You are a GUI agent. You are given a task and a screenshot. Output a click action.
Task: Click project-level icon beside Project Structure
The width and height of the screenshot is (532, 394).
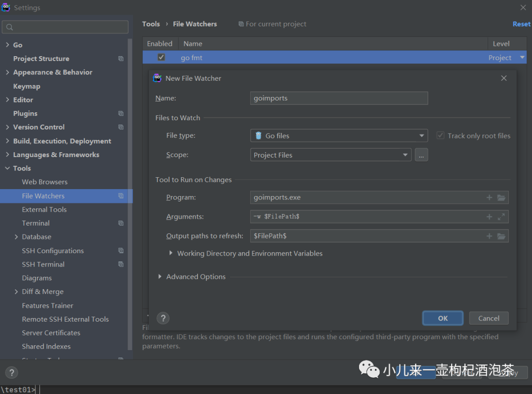121,59
